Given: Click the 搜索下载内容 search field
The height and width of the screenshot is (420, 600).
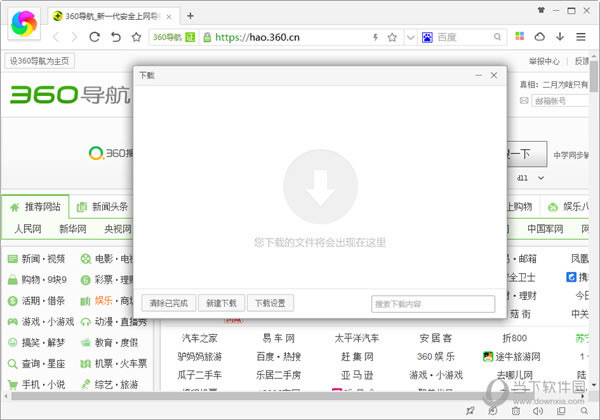Looking at the screenshot, I should click(x=433, y=304).
